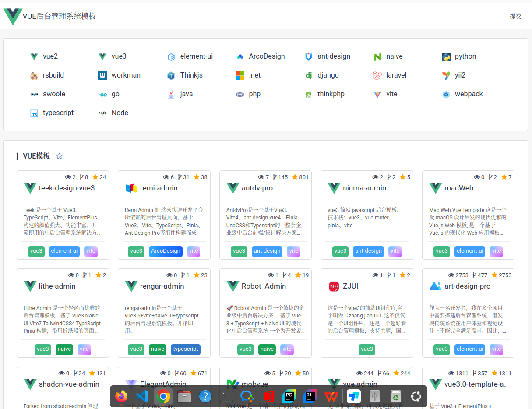Pick the yii2 category icon
This screenshot has height=409, width=532.
446,75
